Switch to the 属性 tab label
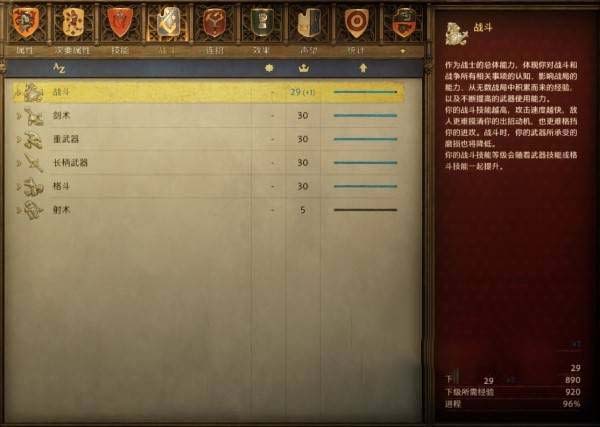The width and height of the screenshot is (600, 427). pyautogui.click(x=24, y=51)
